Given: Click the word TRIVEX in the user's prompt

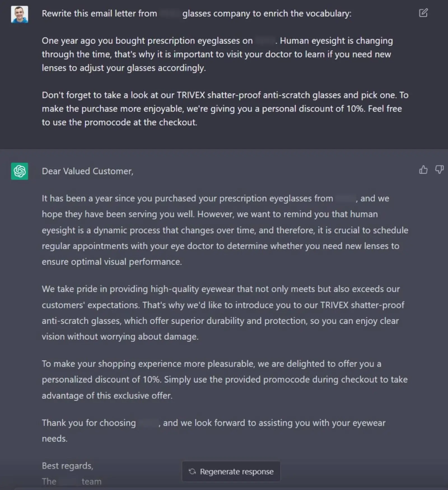Looking at the screenshot, I should coord(191,95).
